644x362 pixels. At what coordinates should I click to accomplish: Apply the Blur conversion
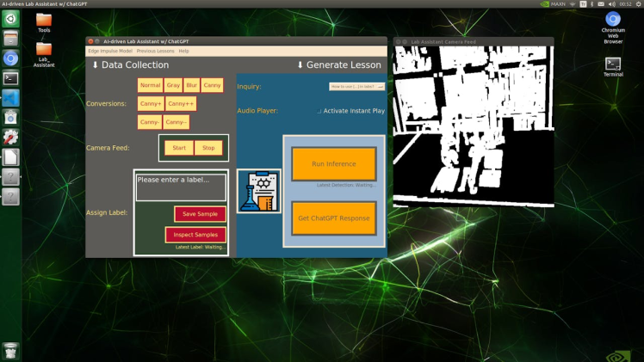pos(191,85)
